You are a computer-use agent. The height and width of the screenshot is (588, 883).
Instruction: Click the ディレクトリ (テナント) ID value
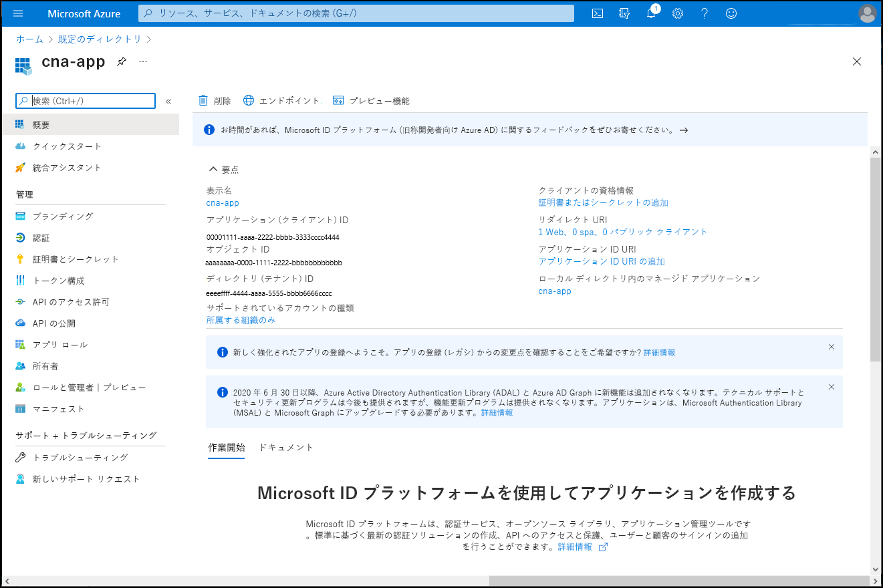point(269,293)
